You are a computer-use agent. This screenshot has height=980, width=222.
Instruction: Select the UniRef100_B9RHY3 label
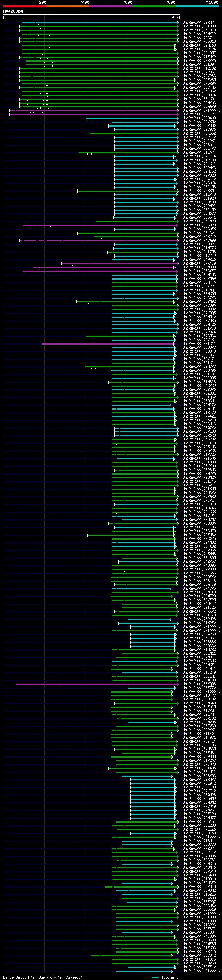coord(199,168)
